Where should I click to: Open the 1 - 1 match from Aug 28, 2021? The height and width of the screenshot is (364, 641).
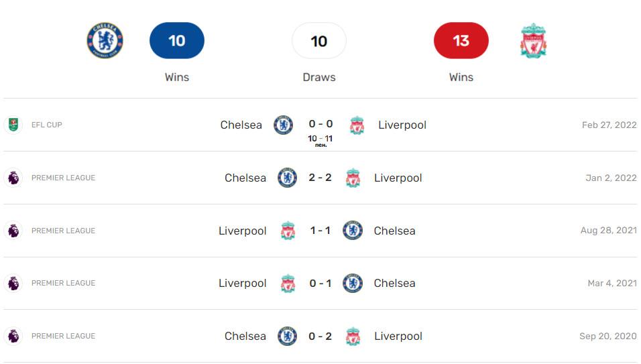coord(320,231)
